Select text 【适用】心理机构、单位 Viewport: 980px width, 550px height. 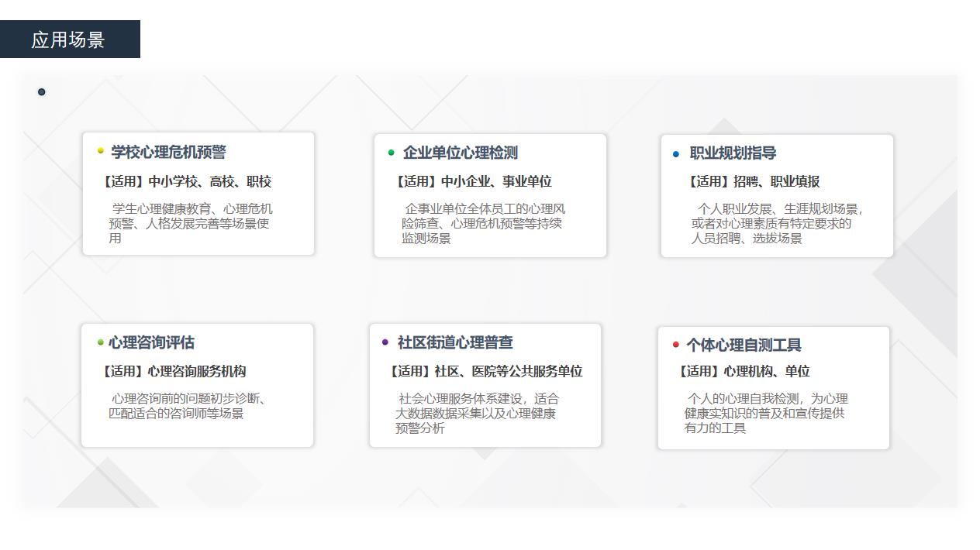pyautogui.click(x=744, y=371)
